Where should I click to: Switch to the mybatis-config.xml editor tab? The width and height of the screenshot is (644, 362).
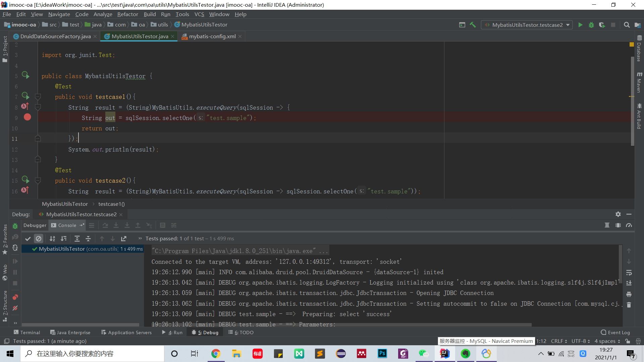pos(212,36)
